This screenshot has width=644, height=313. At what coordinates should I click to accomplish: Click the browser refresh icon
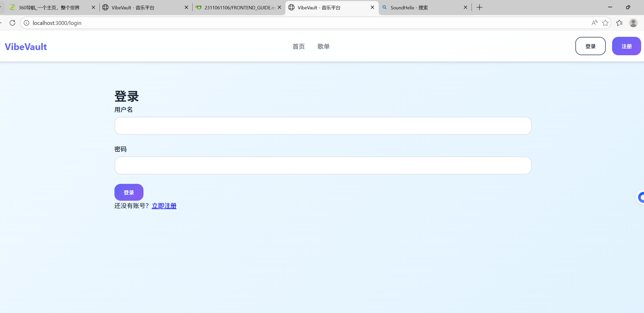tap(12, 23)
